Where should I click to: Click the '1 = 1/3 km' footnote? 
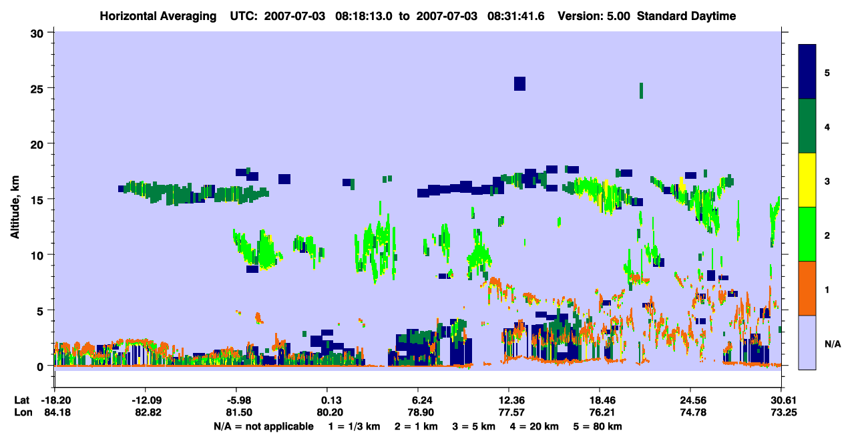click(354, 426)
